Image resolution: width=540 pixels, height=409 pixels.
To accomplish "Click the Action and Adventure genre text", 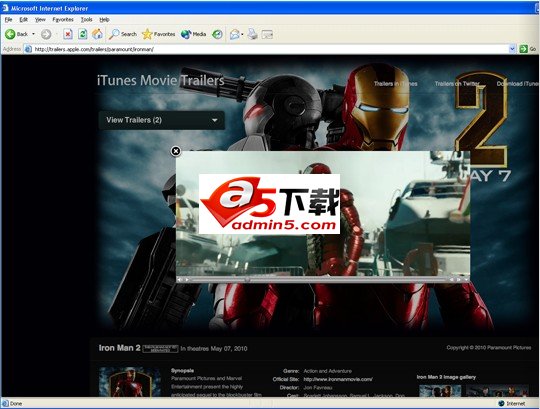I will [x=328, y=371].
